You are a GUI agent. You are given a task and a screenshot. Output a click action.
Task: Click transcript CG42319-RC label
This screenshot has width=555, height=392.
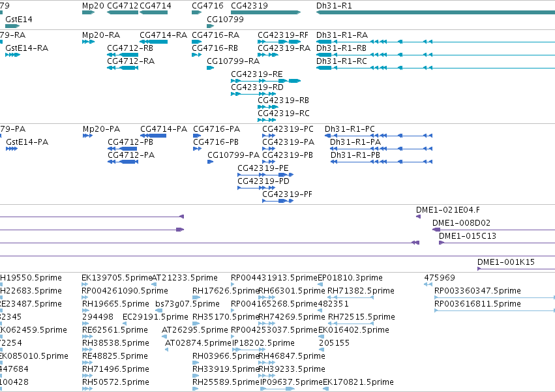(284, 113)
